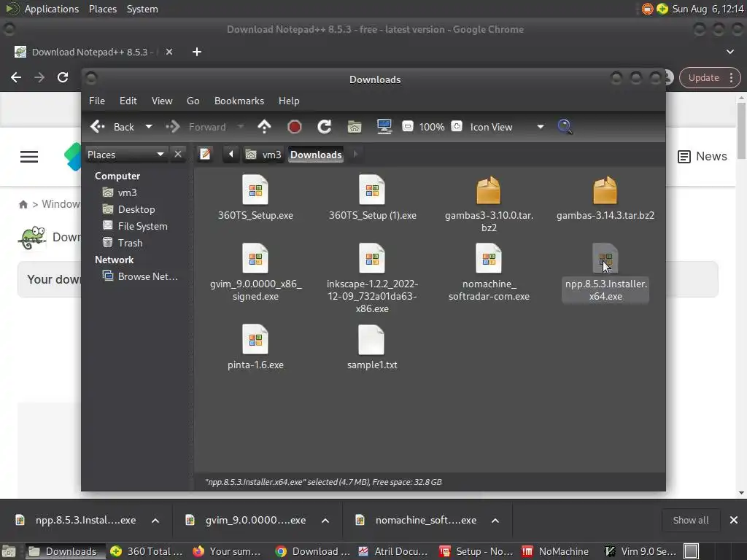
Task: Open the Icon View mode dropdown
Action: [507, 127]
